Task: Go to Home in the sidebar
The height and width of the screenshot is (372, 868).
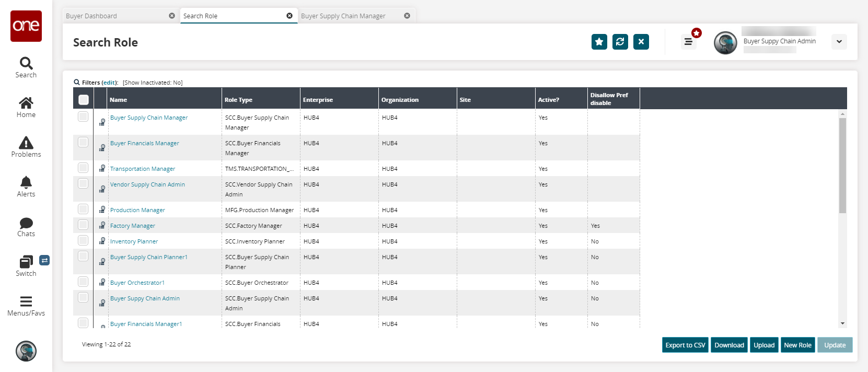Action: [x=26, y=103]
